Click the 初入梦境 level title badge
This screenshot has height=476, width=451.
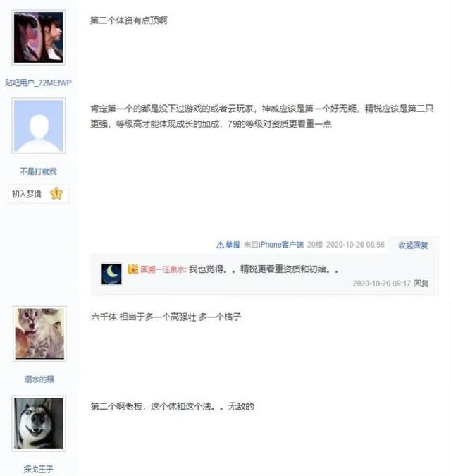pos(39,194)
